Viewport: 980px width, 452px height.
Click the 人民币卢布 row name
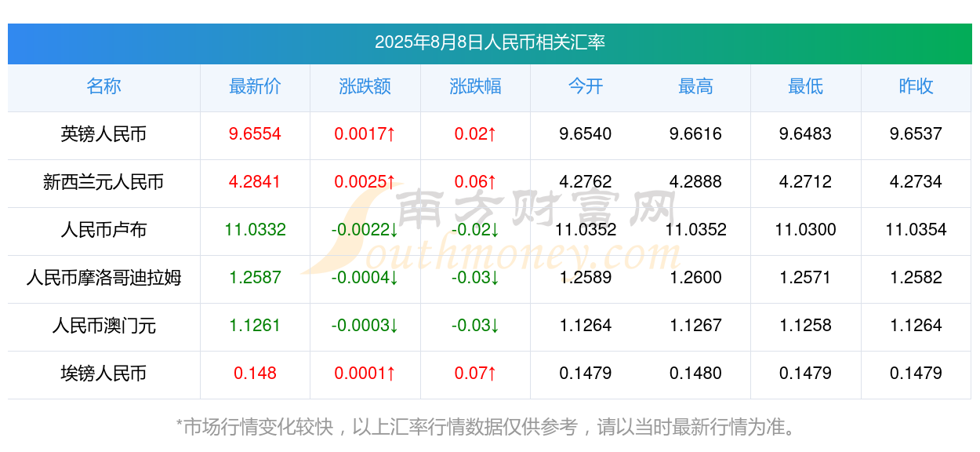click(x=103, y=230)
